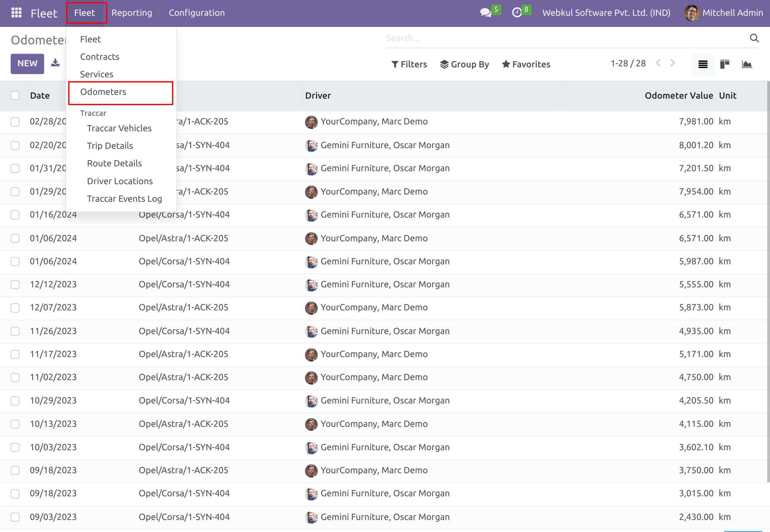Toggle the select-all header checkbox
Screen dimensions: 770x532
15,96
